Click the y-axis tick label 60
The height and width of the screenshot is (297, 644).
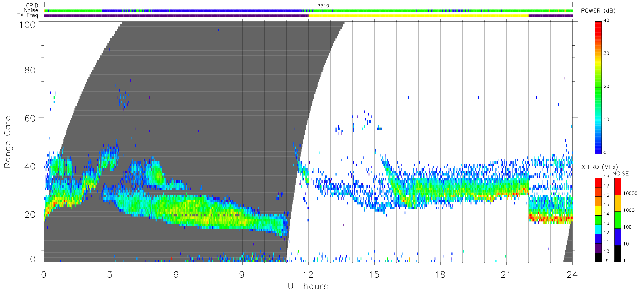(x=30, y=118)
